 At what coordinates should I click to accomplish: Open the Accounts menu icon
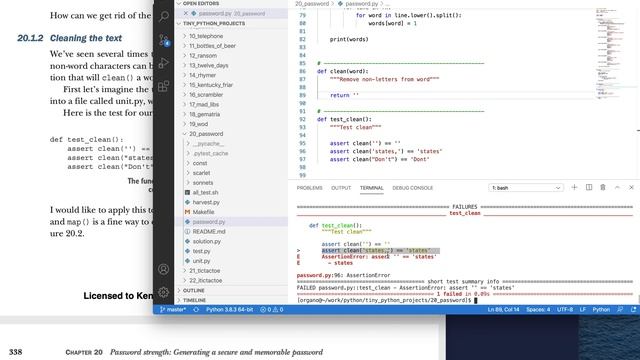(x=164, y=269)
